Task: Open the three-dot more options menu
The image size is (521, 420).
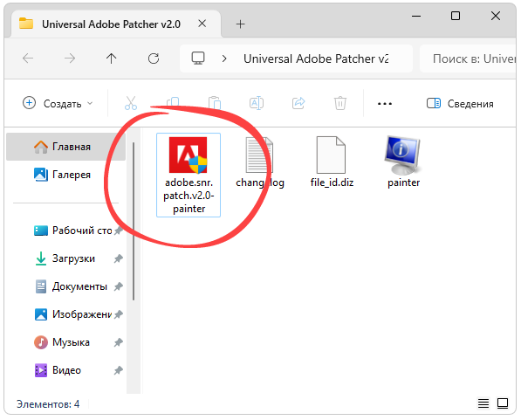Action: (385, 104)
